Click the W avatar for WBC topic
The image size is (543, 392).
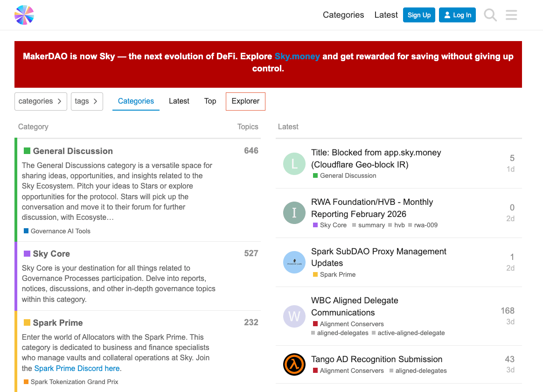point(294,316)
